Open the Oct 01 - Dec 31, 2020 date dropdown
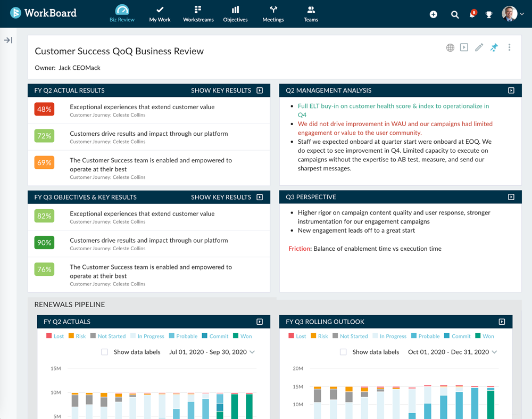The height and width of the screenshot is (419, 532). pos(452,352)
